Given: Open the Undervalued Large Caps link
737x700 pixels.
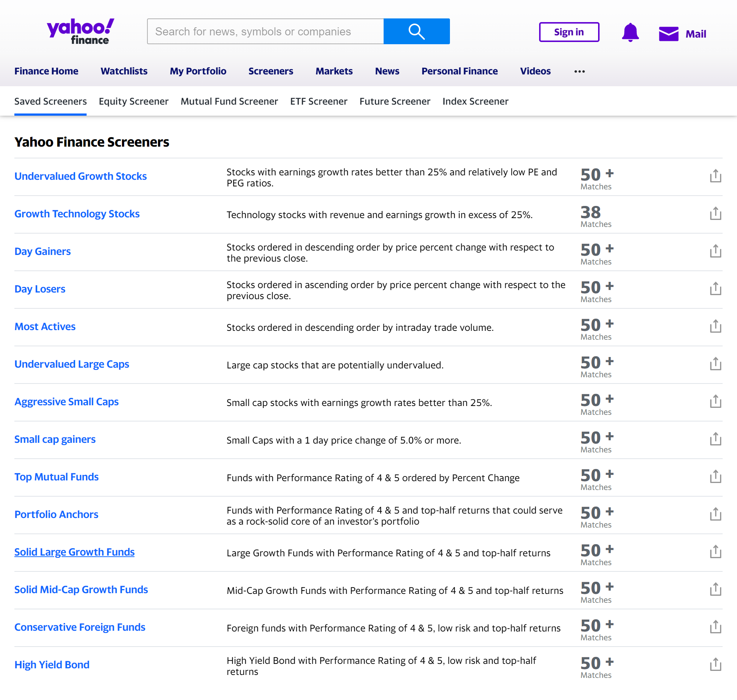Looking at the screenshot, I should (x=71, y=364).
